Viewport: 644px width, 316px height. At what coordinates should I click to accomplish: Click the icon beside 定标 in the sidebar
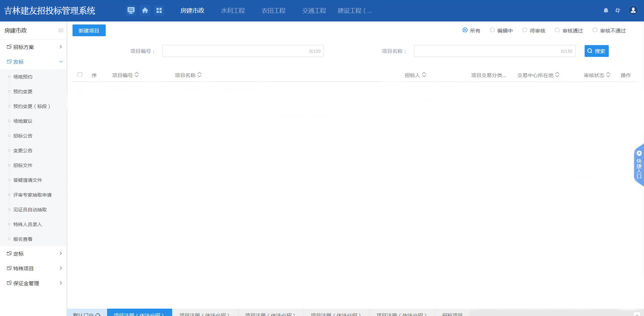9,254
